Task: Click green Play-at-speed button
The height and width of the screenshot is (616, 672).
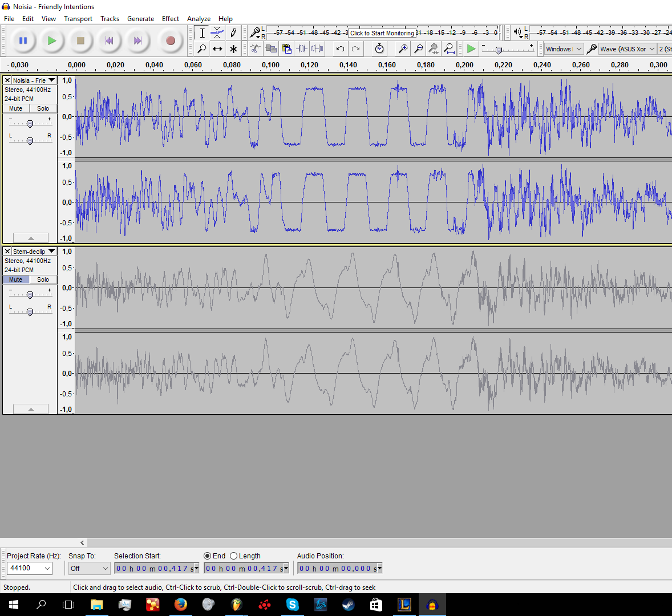Action: [x=471, y=49]
